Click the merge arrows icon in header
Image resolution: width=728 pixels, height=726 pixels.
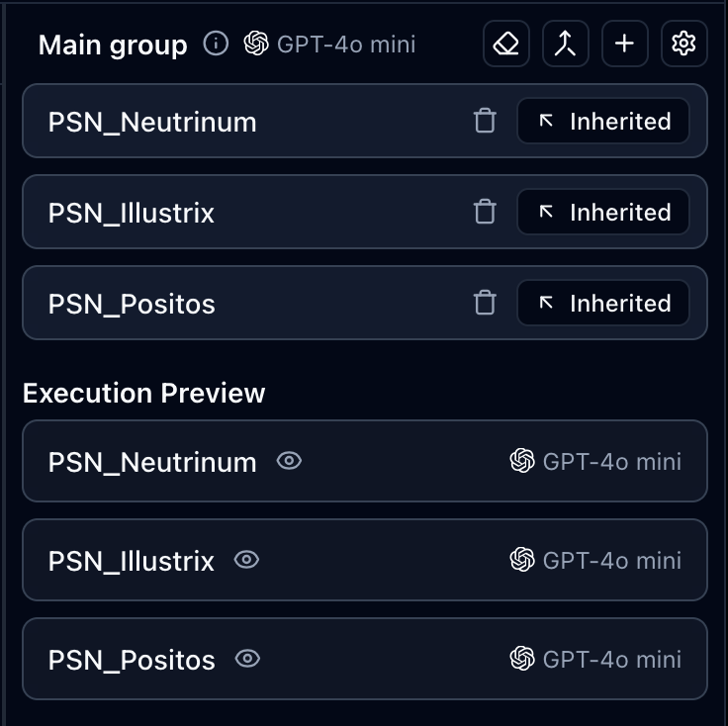point(566,45)
